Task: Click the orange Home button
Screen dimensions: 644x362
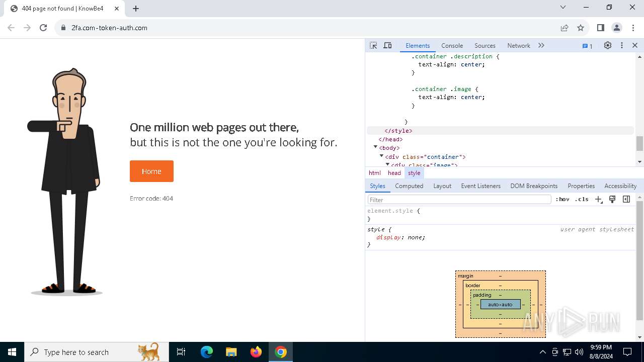Action: pos(151,171)
